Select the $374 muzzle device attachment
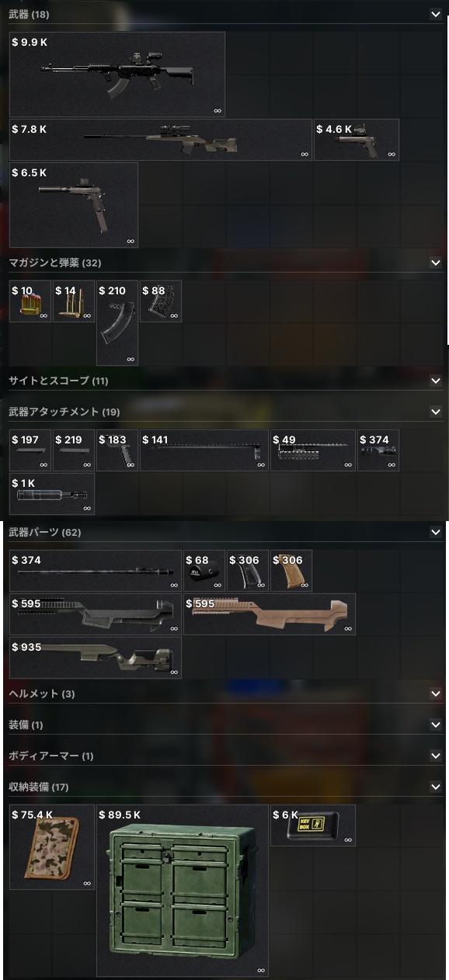The height and width of the screenshot is (980, 449). point(378,450)
